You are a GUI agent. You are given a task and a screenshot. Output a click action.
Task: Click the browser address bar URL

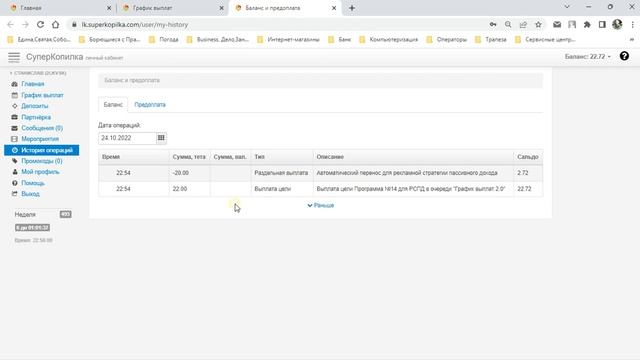point(135,24)
